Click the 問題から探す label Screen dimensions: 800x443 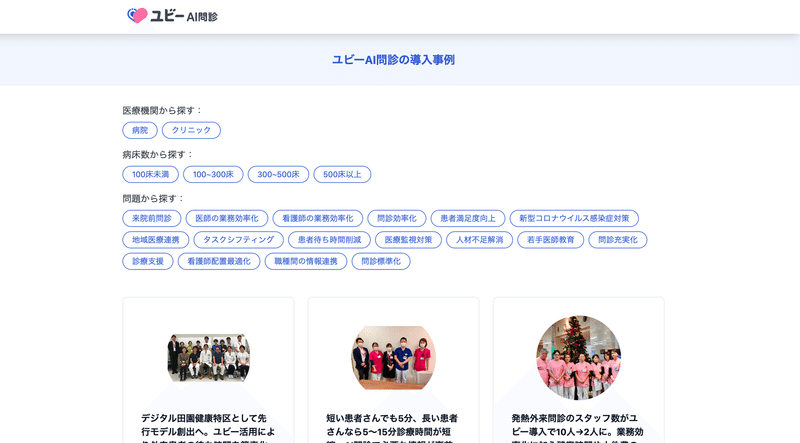[153, 198]
